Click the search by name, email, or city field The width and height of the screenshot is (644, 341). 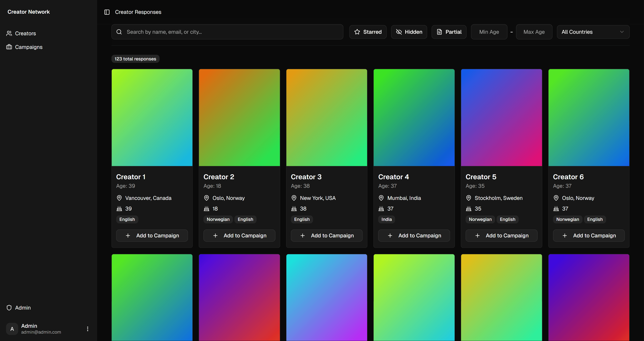tap(227, 32)
